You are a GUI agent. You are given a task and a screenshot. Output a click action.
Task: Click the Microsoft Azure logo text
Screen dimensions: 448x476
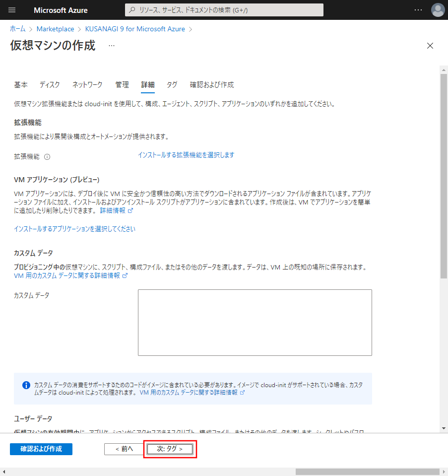pos(61,10)
